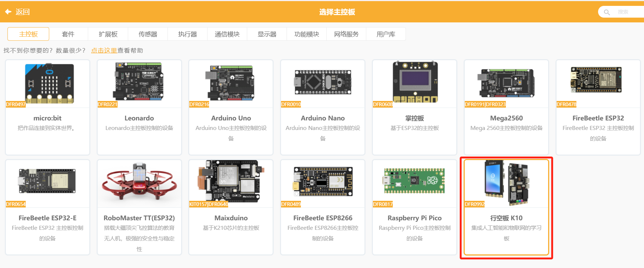Viewport: 644px width, 268px height.
Task: Click the DFR0992 product code label
Action: pyautogui.click(x=475, y=204)
